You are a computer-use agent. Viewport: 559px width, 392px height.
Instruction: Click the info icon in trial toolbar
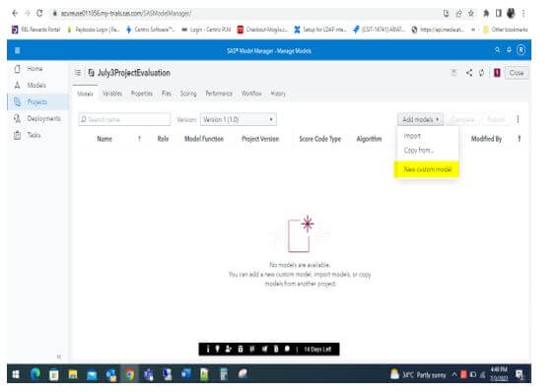pos(208,350)
